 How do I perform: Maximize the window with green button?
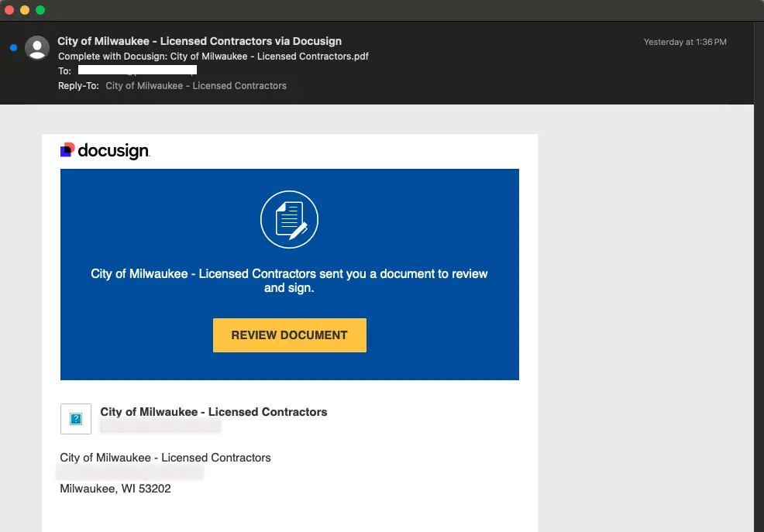click(40, 10)
